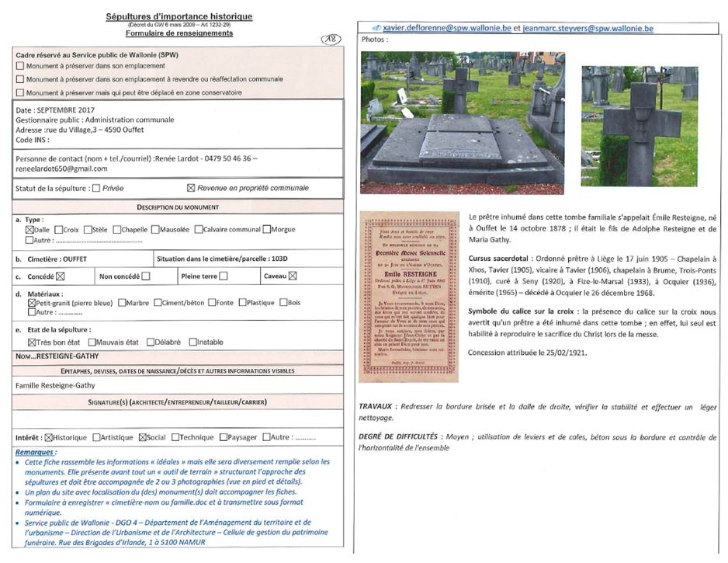Tick the 'Privée' statut checkbox
The width and height of the screenshot is (728, 563).
click(96, 188)
